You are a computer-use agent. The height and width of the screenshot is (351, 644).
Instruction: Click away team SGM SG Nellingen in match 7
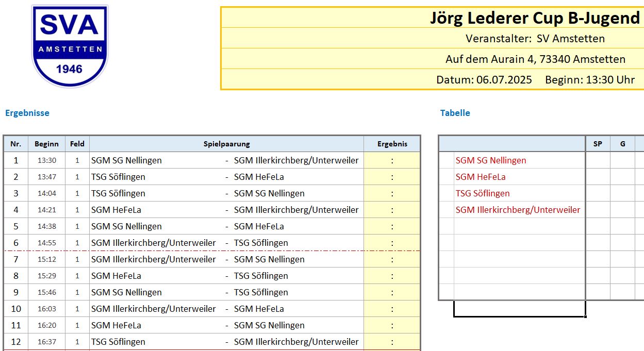pyautogui.click(x=269, y=259)
